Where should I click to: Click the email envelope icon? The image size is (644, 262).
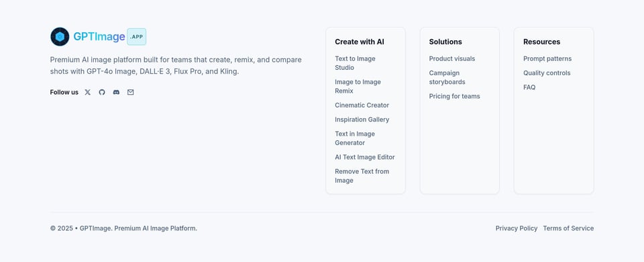pos(131,92)
